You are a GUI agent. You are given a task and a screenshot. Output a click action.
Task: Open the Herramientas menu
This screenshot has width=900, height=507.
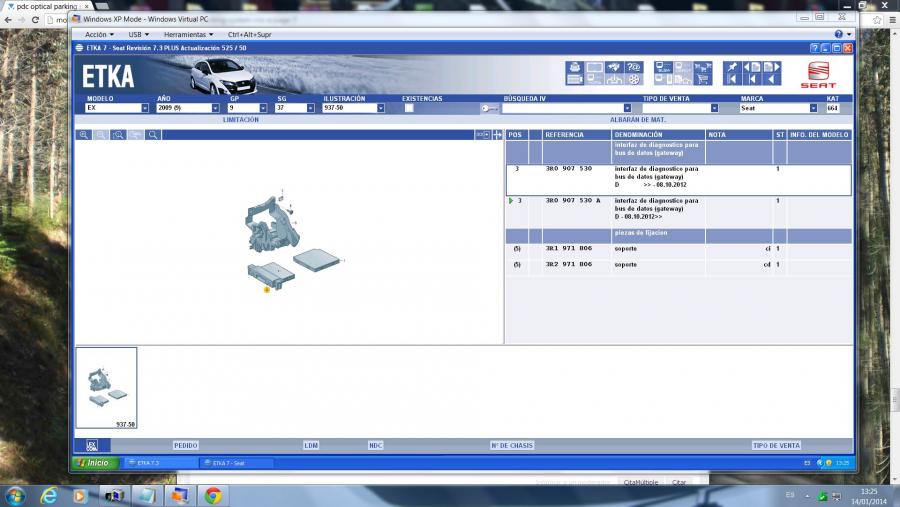click(x=188, y=34)
